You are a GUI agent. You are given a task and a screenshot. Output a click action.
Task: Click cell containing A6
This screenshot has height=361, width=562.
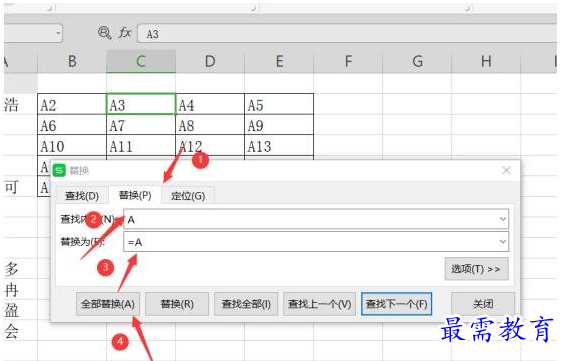tap(72, 125)
